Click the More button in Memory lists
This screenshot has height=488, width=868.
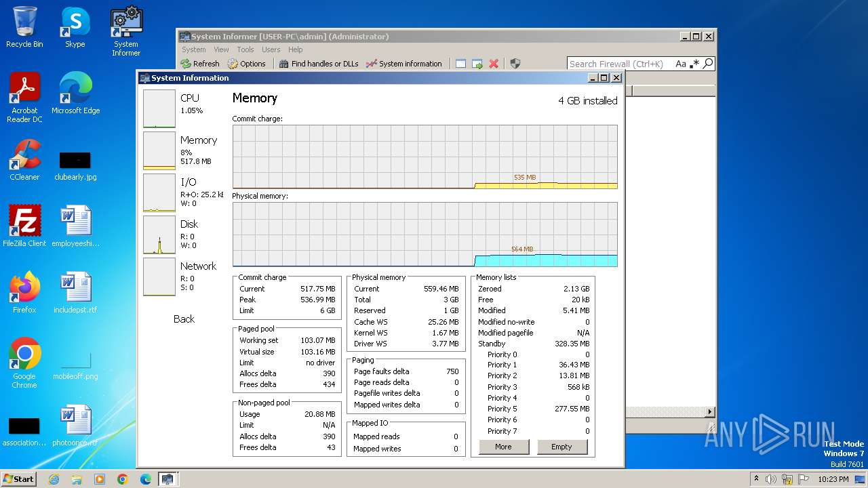(x=503, y=447)
